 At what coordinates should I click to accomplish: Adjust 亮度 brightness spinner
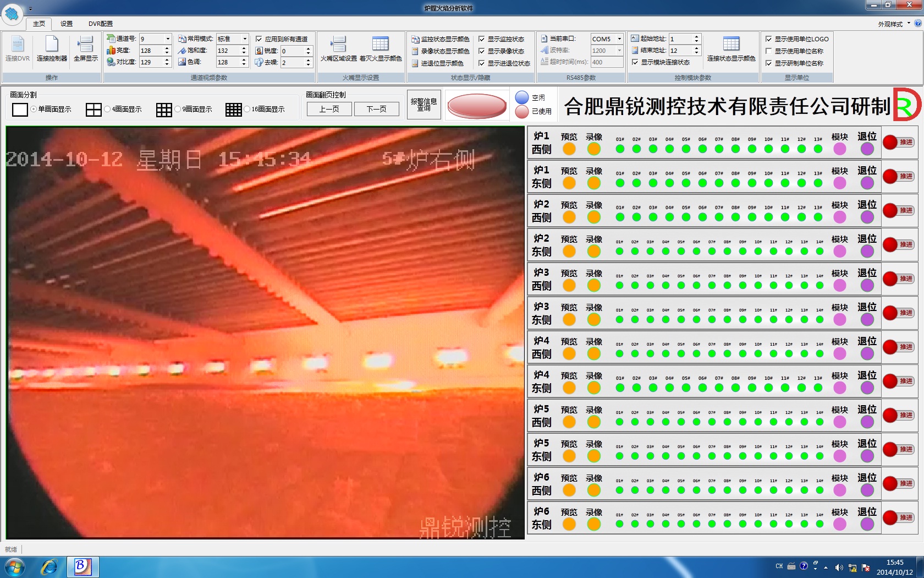coord(167,50)
